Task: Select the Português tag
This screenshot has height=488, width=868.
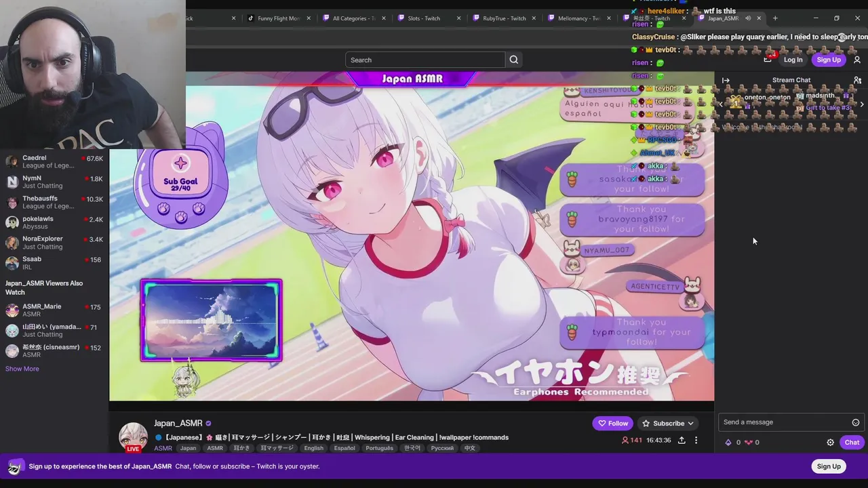Action: click(379, 448)
